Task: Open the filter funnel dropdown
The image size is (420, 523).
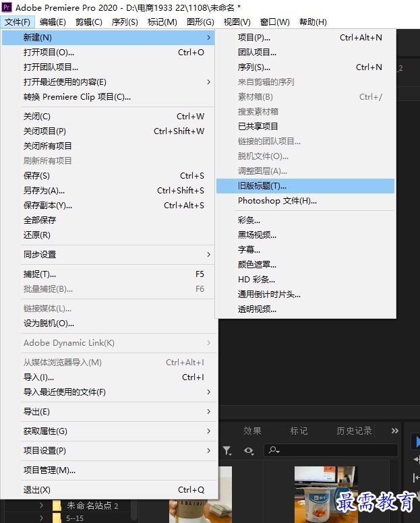Action: (x=227, y=451)
